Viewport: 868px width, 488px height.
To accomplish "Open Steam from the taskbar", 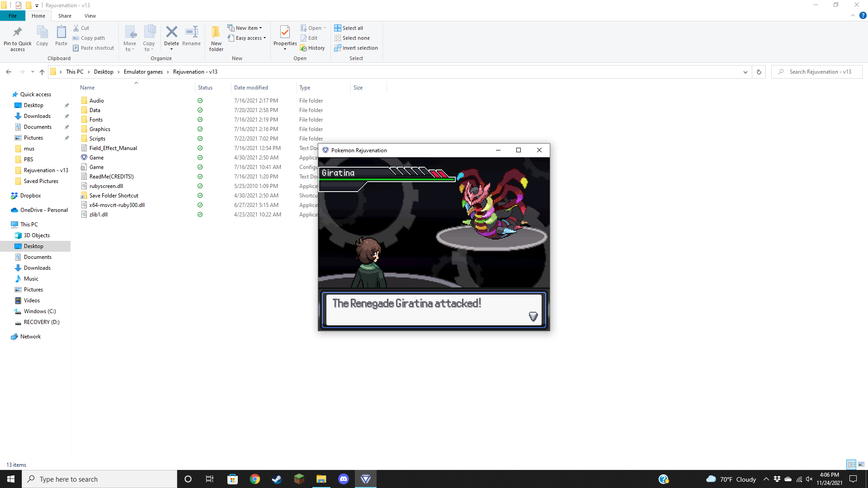I will tap(277, 479).
